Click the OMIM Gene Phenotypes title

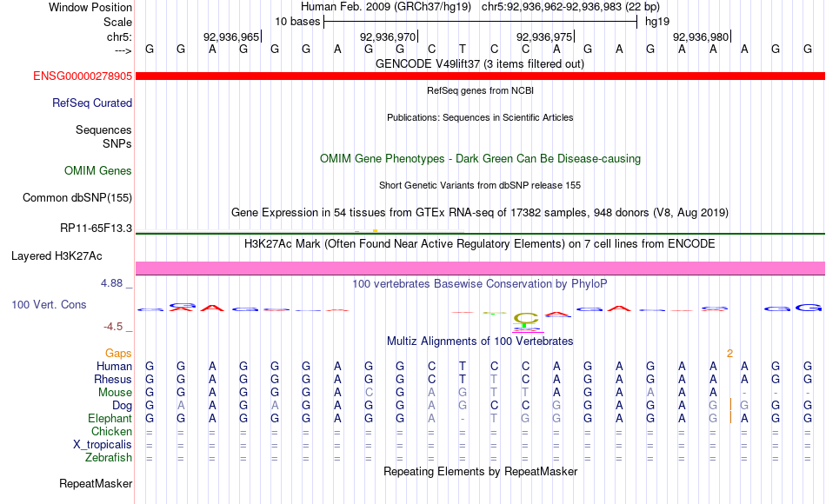480,159
